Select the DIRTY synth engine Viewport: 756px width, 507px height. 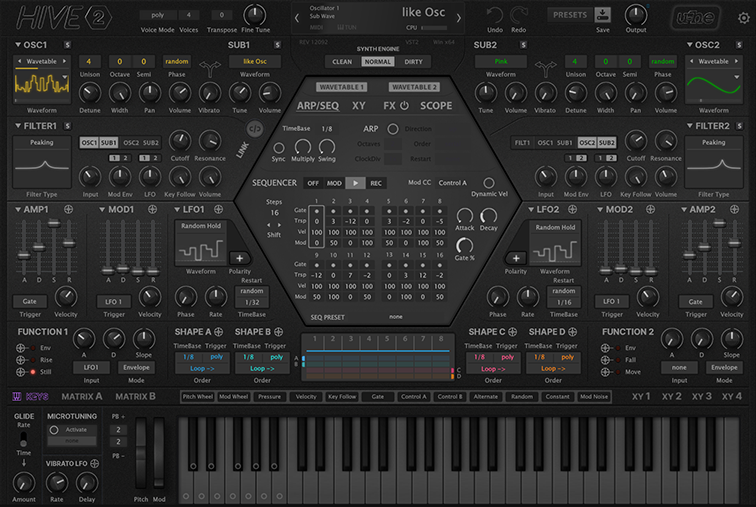pos(413,62)
